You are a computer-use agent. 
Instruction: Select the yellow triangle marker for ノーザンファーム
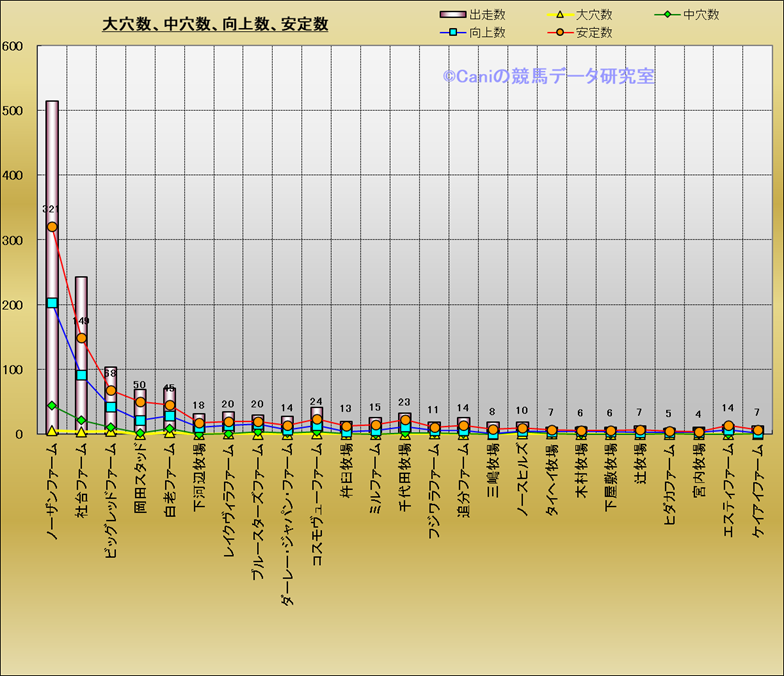pyautogui.click(x=52, y=430)
